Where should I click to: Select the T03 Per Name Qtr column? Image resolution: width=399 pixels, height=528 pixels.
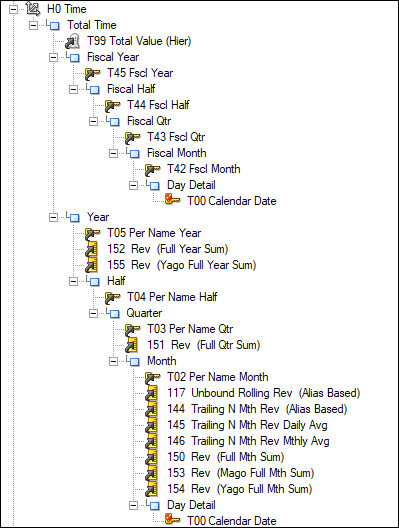click(x=190, y=329)
